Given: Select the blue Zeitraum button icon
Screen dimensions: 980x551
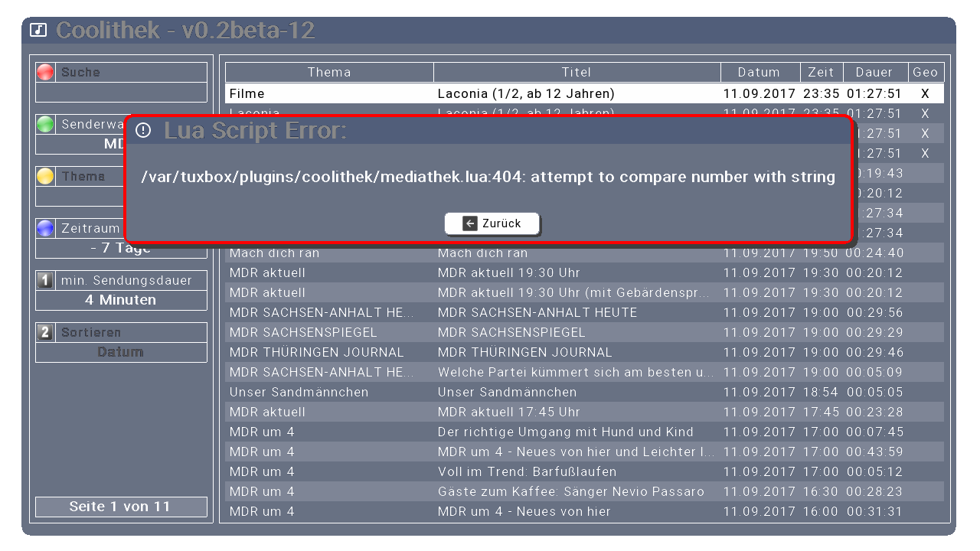Looking at the screenshot, I should 46,229.
